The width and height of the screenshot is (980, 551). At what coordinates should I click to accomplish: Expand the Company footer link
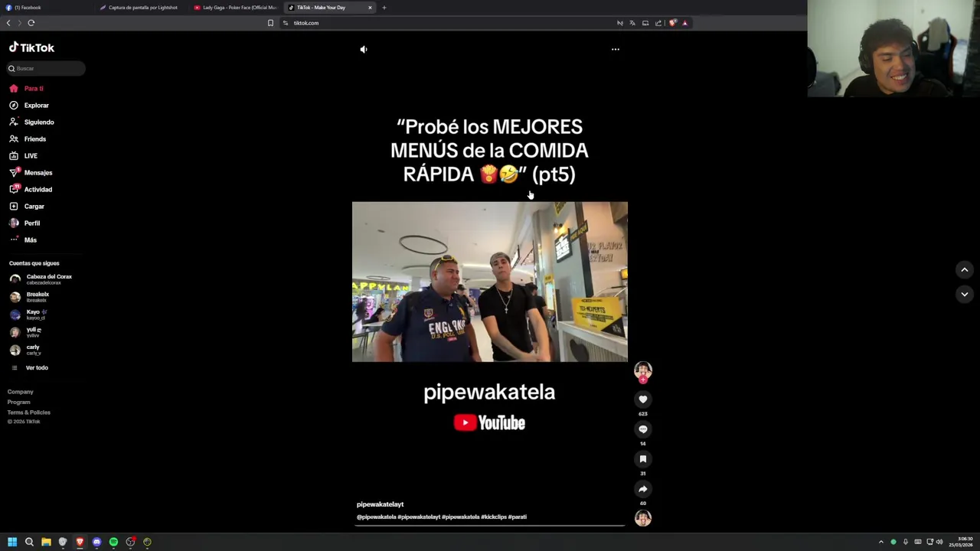tap(21, 392)
